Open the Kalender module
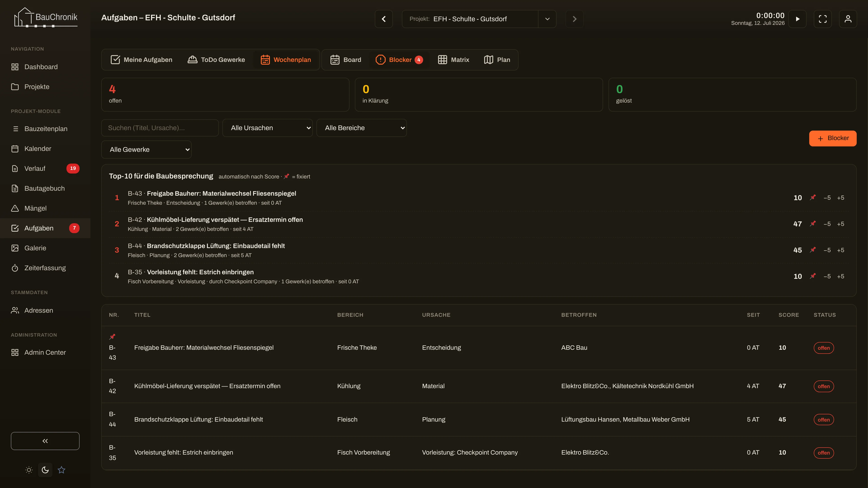Image resolution: width=868 pixels, height=488 pixels. pyautogui.click(x=45, y=148)
